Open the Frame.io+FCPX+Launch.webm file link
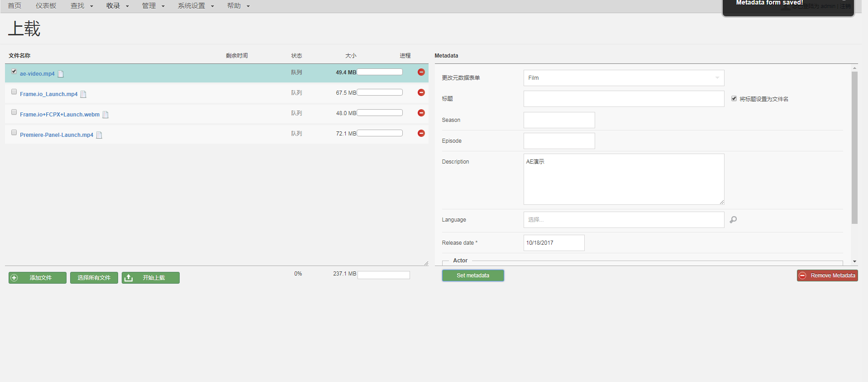The image size is (868, 382). [60, 115]
